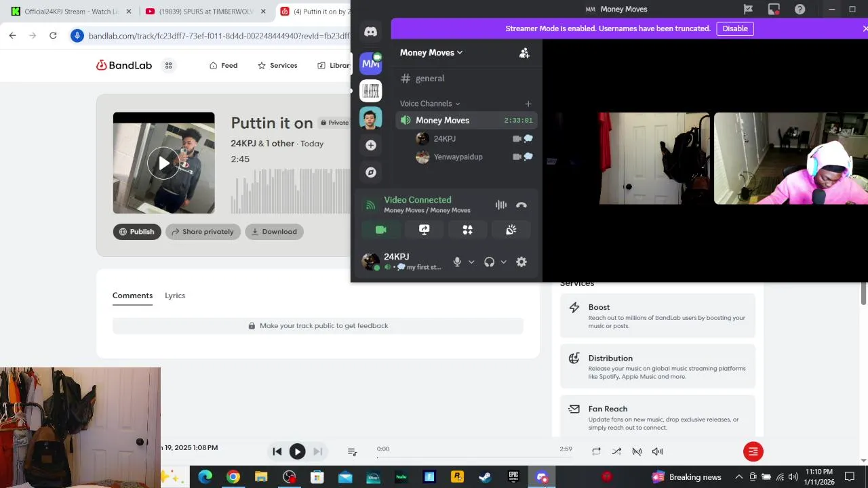The width and height of the screenshot is (868, 488).
Task: Open the server with man's portrait icon
Action: (370, 118)
